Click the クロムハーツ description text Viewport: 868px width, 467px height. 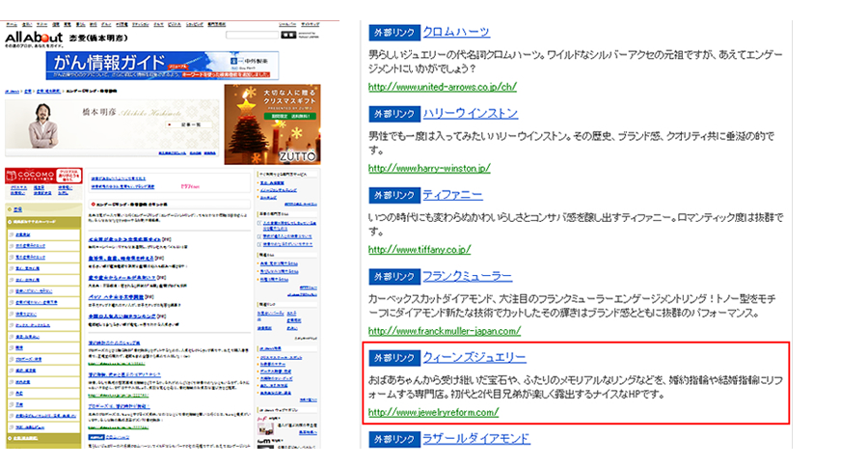pyautogui.click(x=576, y=62)
